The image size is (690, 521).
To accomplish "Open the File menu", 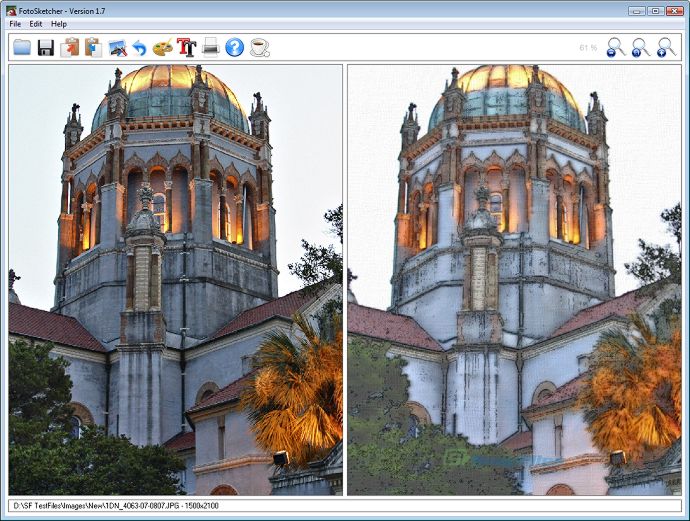I will (x=15, y=23).
